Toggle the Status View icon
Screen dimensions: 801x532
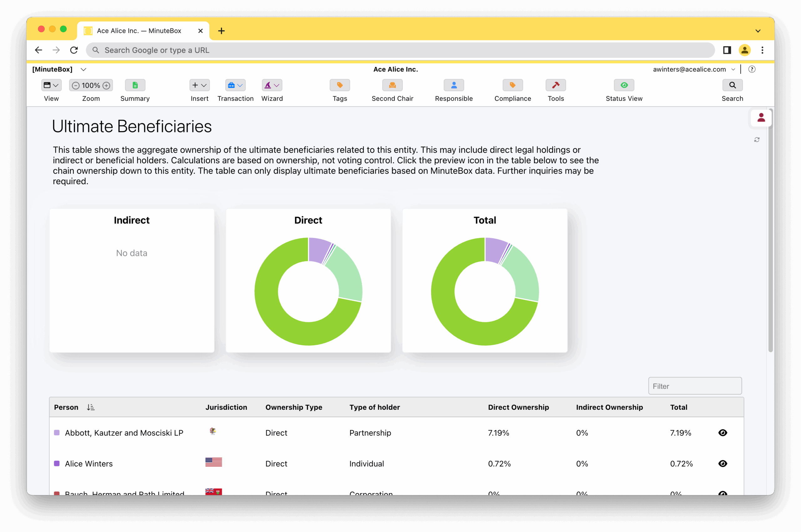click(624, 85)
